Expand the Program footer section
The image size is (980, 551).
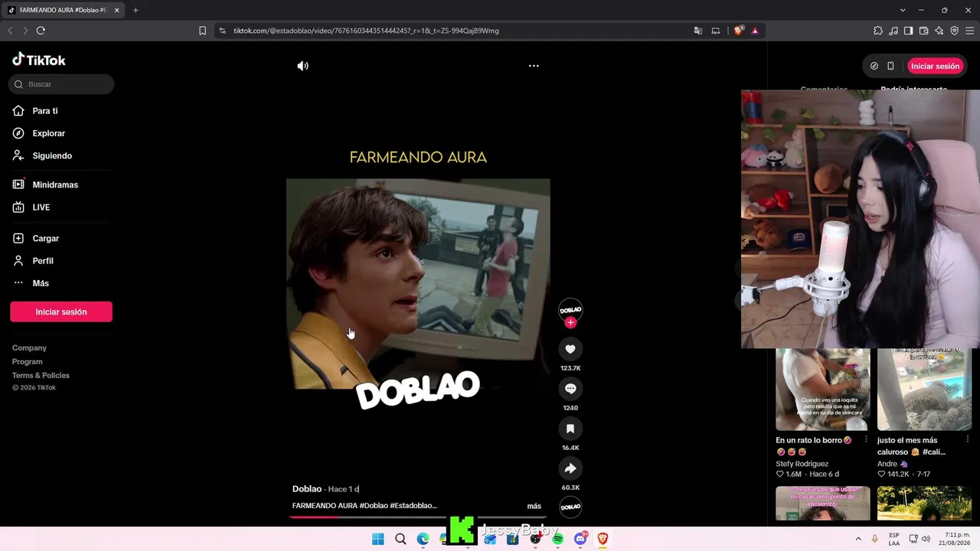(x=28, y=362)
